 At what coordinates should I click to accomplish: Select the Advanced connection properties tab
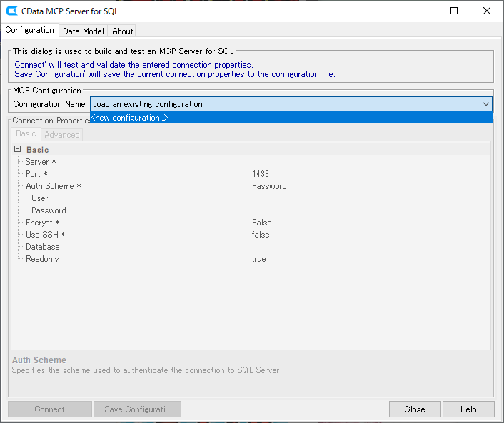click(62, 135)
